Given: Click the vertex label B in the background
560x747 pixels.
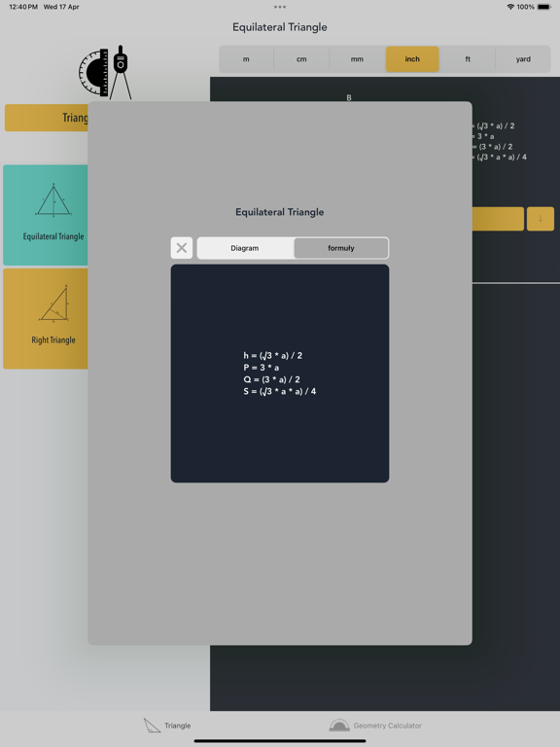Looking at the screenshot, I should point(349,97).
